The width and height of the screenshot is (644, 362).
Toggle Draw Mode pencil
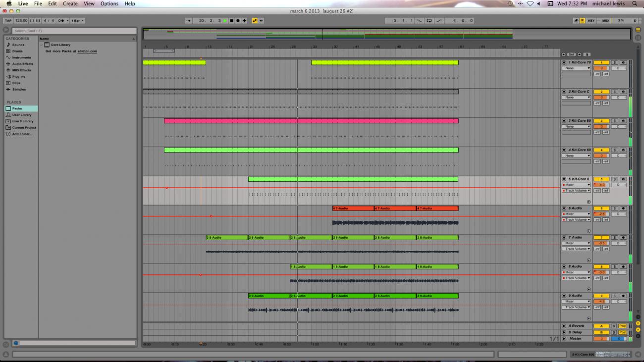(x=576, y=21)
